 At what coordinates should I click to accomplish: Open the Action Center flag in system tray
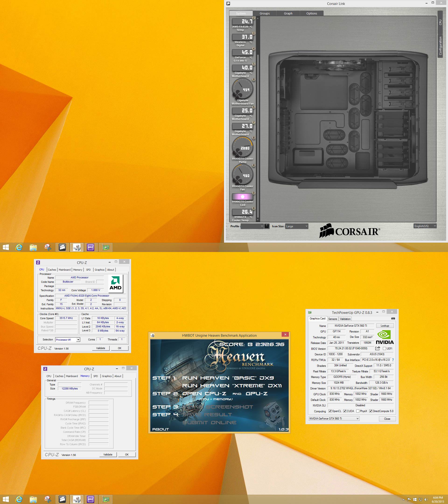coord(409,500)
